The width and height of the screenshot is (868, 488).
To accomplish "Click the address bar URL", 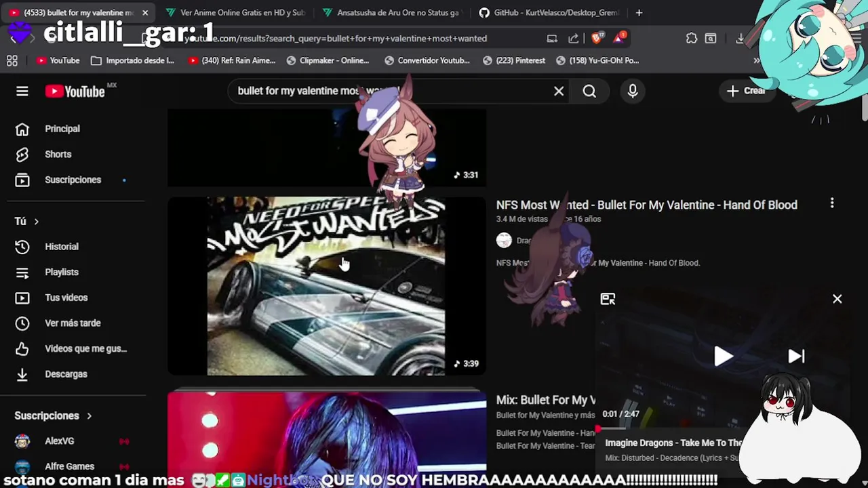I will 336,39.
